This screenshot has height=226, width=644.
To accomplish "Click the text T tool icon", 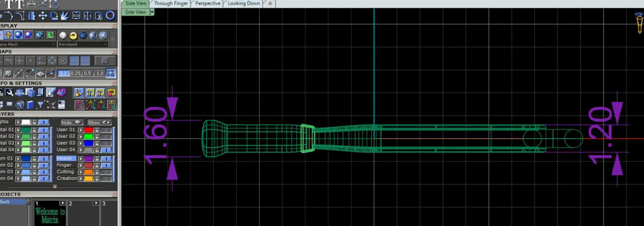I will (10, 4).
